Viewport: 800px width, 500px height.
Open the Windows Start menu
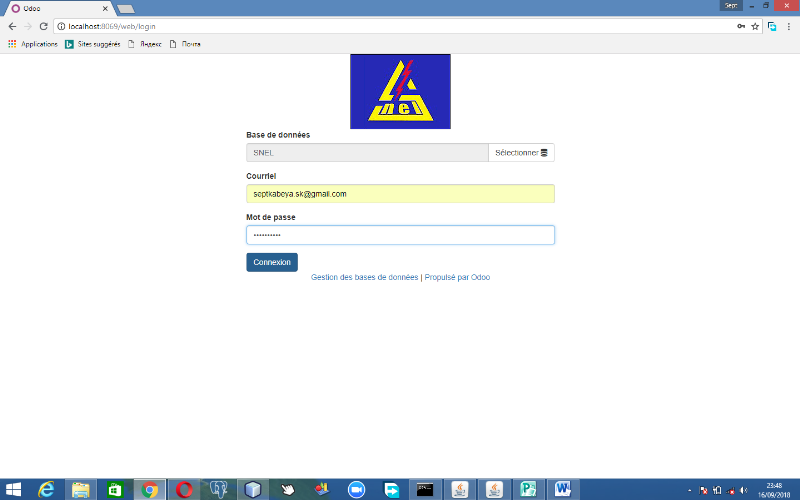[x=13, y=490]
